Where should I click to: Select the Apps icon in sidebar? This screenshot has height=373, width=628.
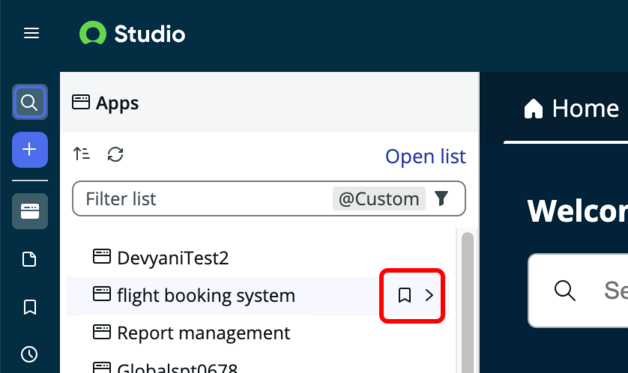click(x=30, y=211)
